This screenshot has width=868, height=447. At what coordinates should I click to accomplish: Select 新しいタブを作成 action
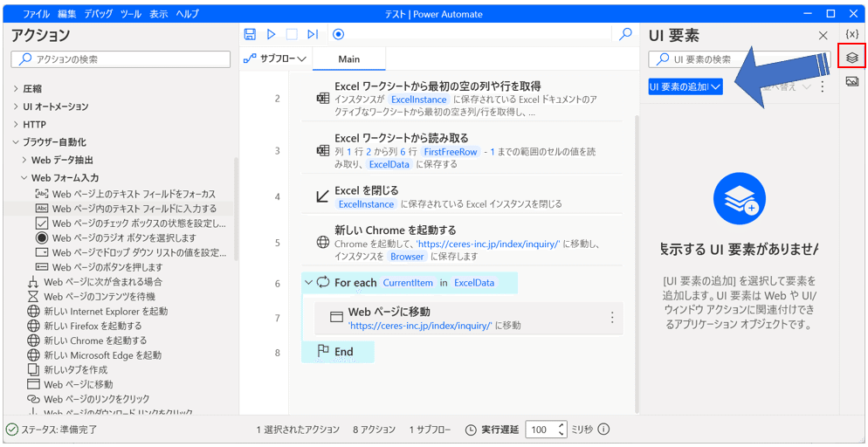point(67,369)
